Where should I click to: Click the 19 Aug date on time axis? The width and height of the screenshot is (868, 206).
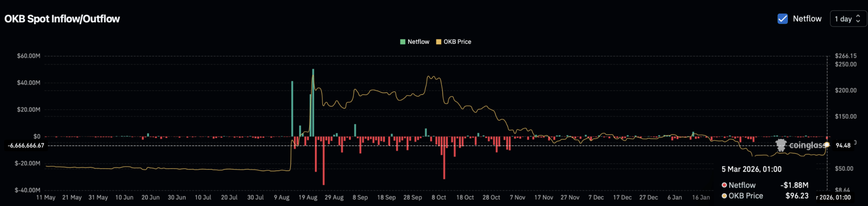tap(308, 198)
